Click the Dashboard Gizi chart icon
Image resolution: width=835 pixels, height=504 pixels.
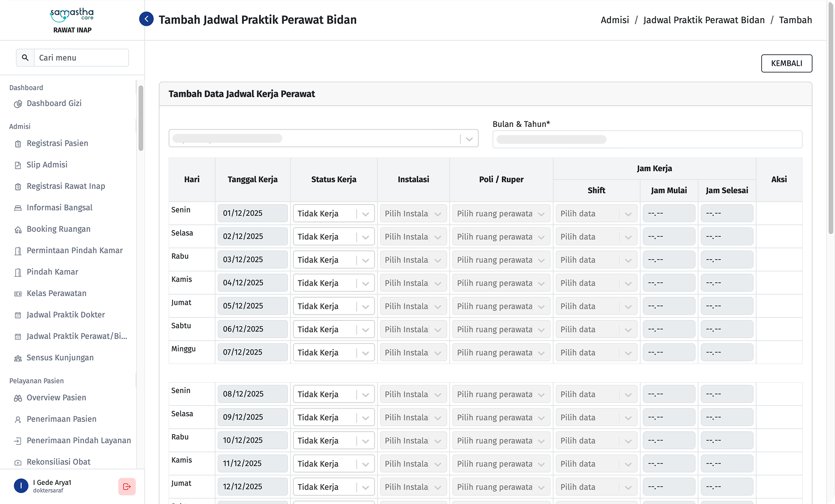point(18,104)
